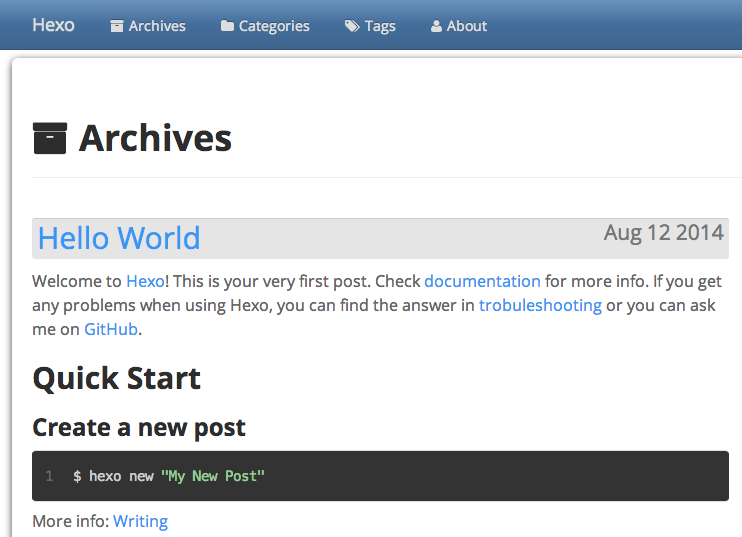Click the Archives page heading text
This screenshot has height=537, width=742.
pyautogui.click(x=155, y=138)
